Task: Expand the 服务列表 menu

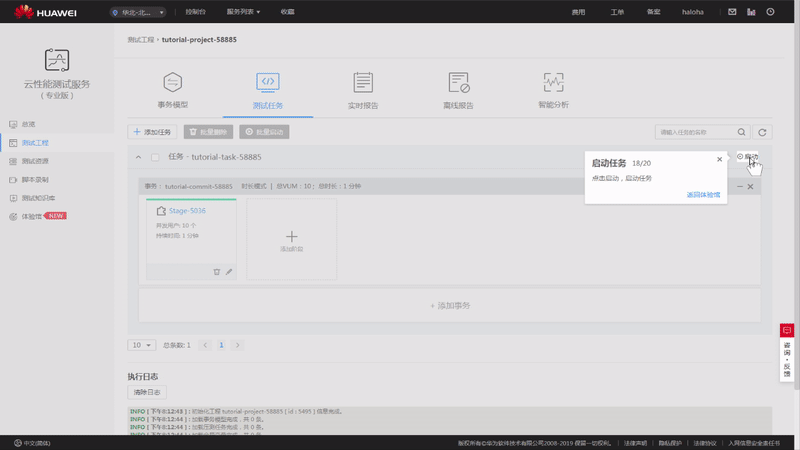Action: (x=243, y=12)
